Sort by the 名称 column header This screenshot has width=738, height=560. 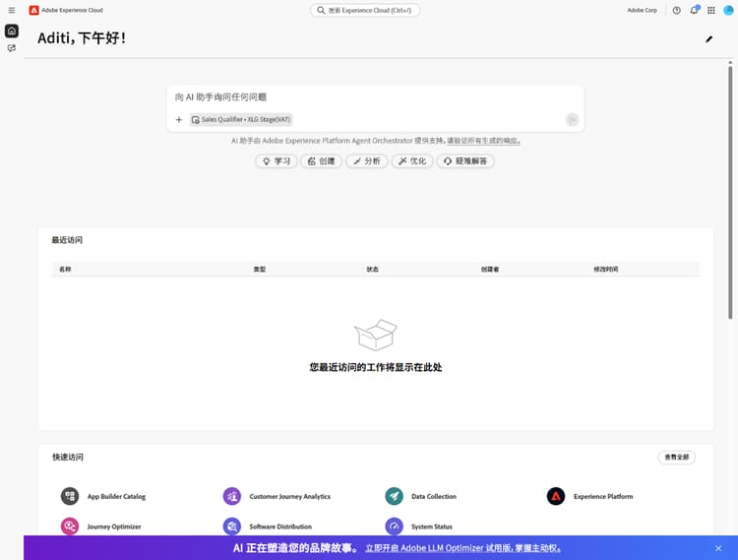pos(65,270)
